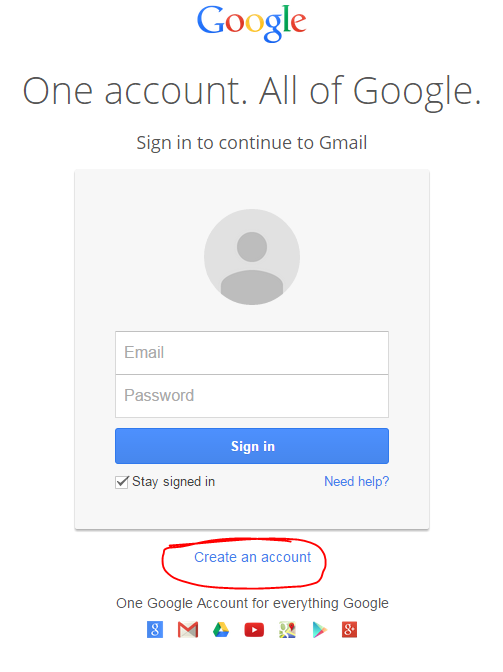
Task: Follow the Create an account link
Action: (x=252, y=557)
